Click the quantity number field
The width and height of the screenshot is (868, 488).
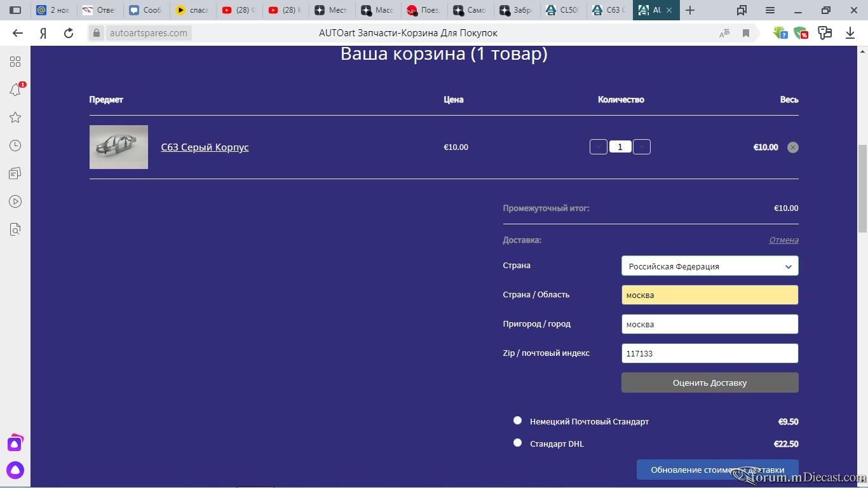[620, 147]
